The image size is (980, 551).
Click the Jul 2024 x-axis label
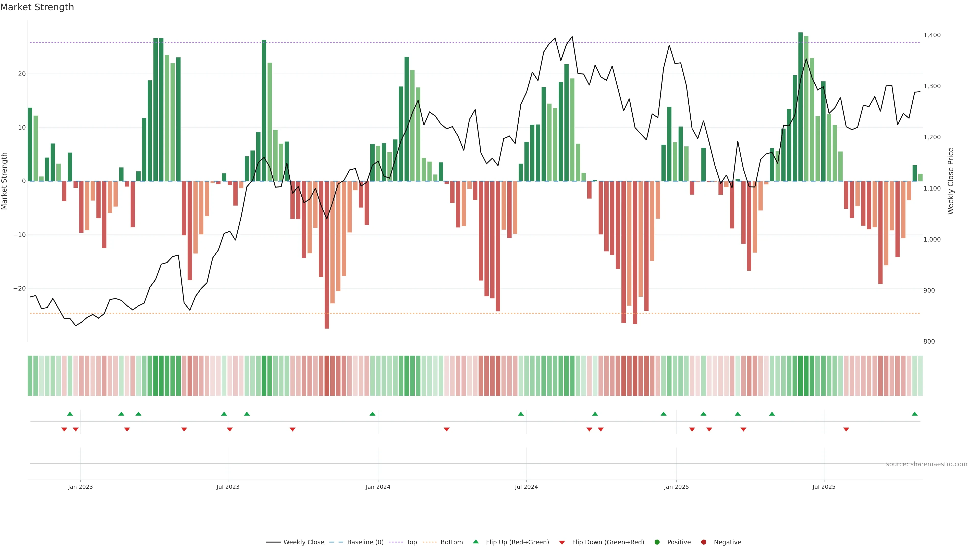526,487
